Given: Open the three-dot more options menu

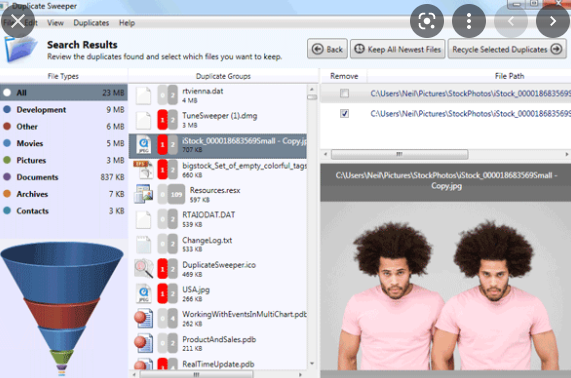Looking at the screenshot, I should click(x=469, y=21).
